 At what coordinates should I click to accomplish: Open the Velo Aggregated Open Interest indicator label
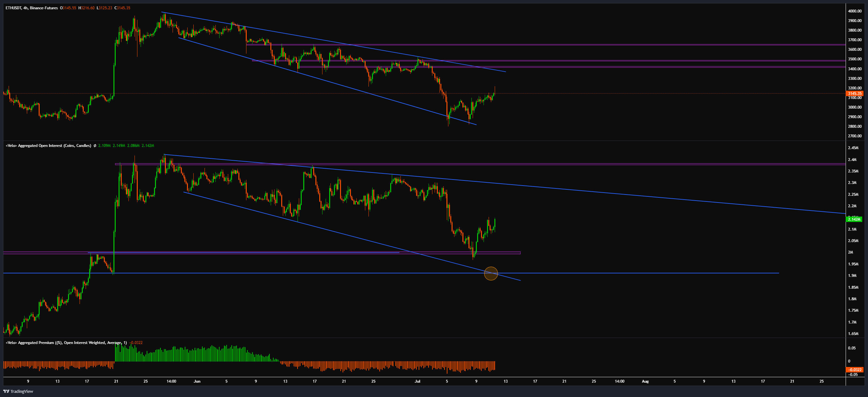pyautogui.click(x=48, y=145)
